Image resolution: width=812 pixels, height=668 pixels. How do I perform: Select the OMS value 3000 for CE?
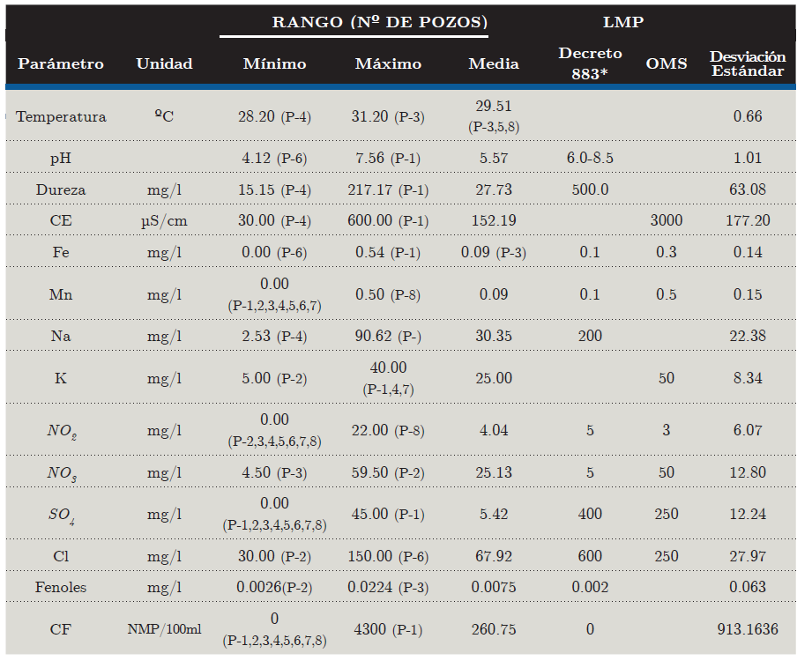coord(667,220)
